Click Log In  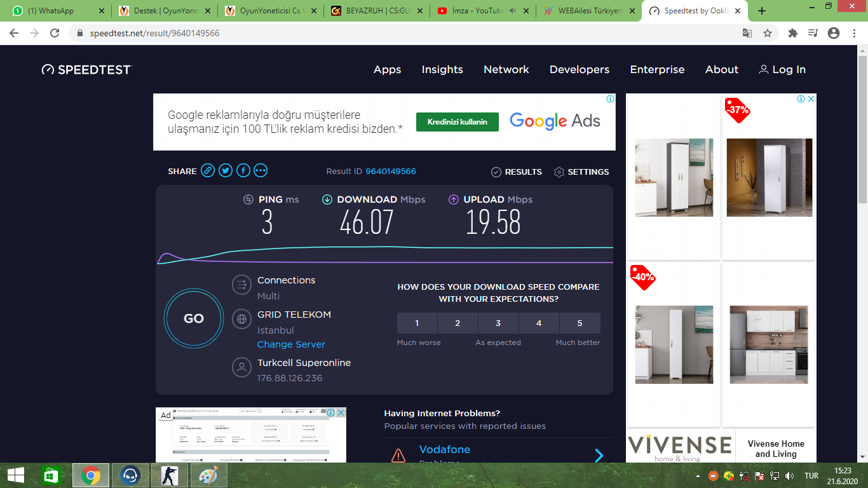(x=782, y=70)
